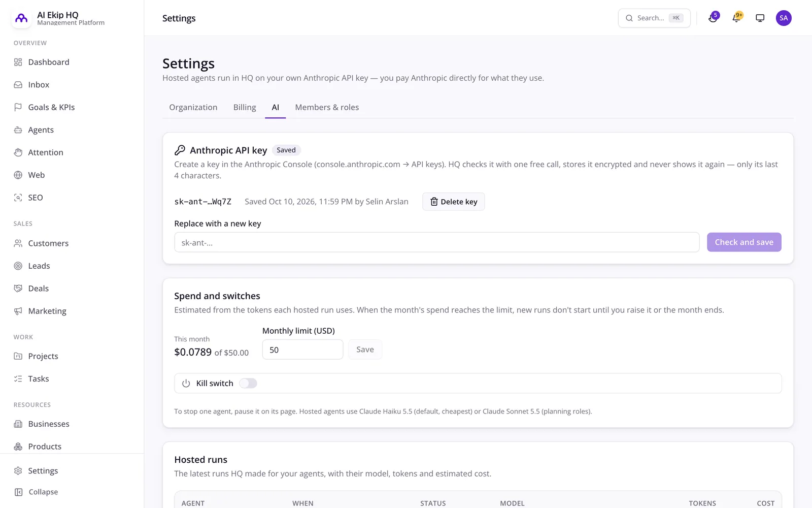Click the header icon with the 5 badge
The height and width of the screenshot is (508, 812).
click(713, 18)
